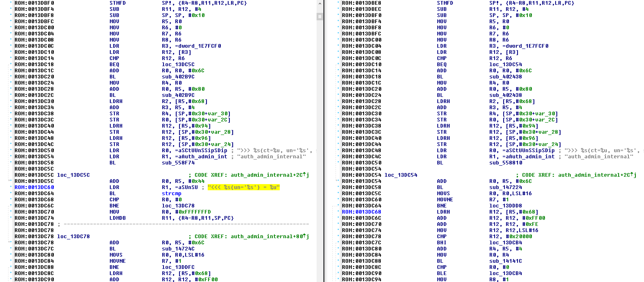Follow sub_558810 call reference

(x=505, y=163)
